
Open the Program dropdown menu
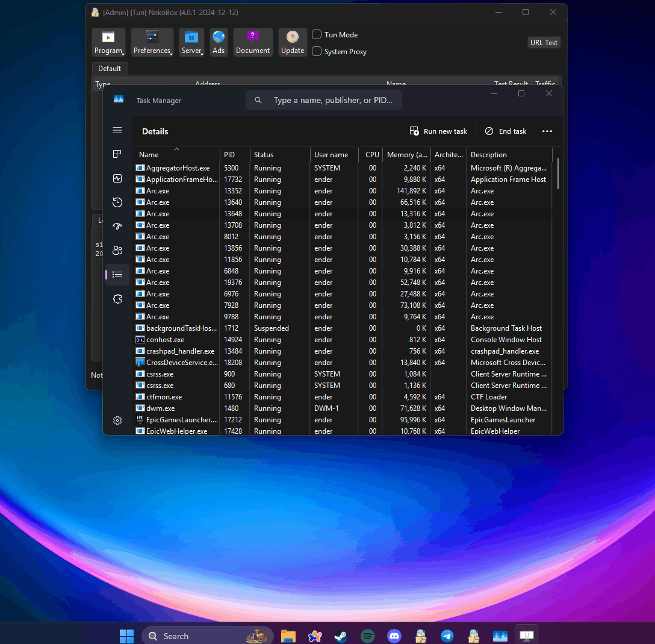point(108,43)
